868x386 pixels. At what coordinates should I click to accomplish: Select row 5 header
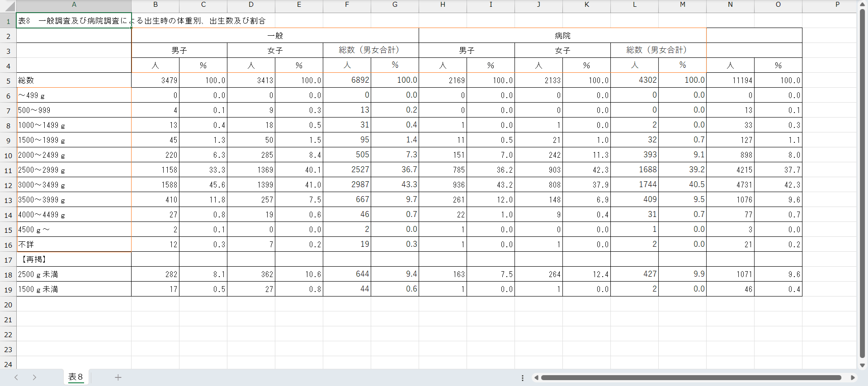8,81
